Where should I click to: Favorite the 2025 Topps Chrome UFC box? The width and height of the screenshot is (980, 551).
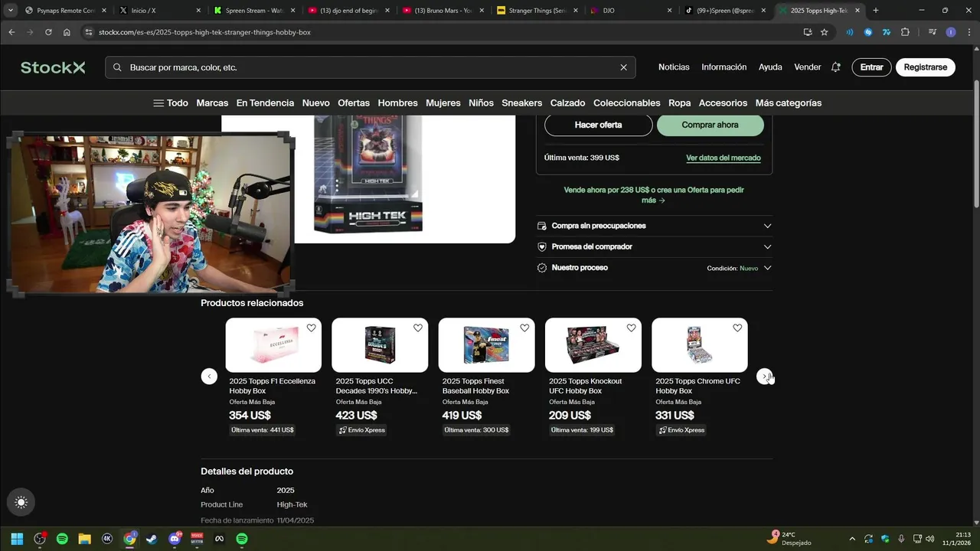point(737,328)
